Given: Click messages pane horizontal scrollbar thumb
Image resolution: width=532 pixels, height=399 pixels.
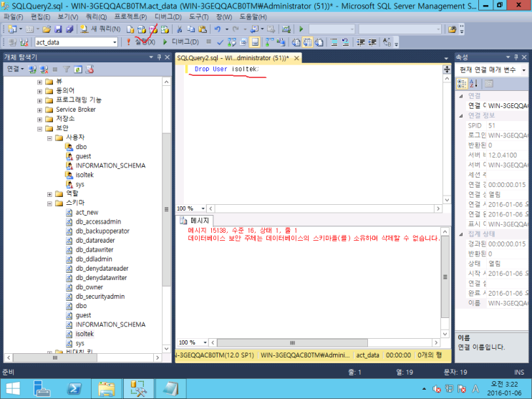Looking at the screenshot, I should [x=292, y=342].
